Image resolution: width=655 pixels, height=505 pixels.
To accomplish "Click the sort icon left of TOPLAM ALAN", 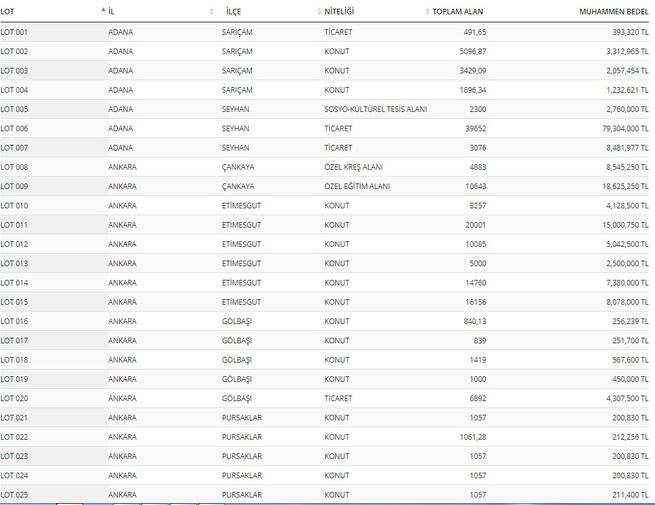I will tap(426, 11).
